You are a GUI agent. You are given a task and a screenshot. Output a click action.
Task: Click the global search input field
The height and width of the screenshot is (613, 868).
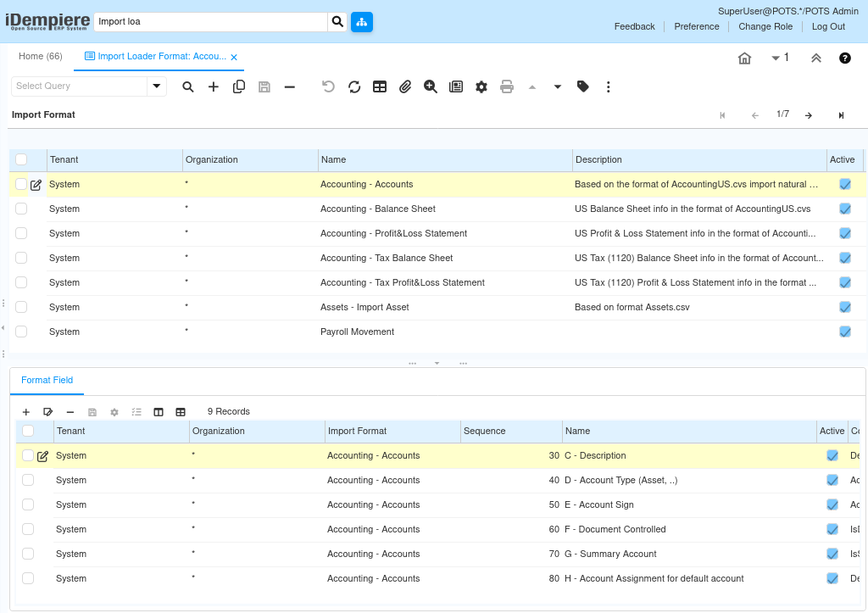click(211, 21)
